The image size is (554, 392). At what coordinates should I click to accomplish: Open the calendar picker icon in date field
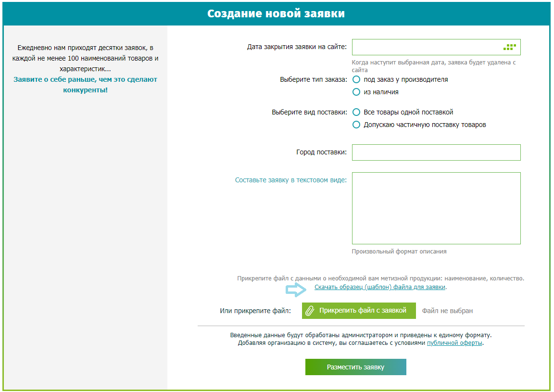coord(509,47)
